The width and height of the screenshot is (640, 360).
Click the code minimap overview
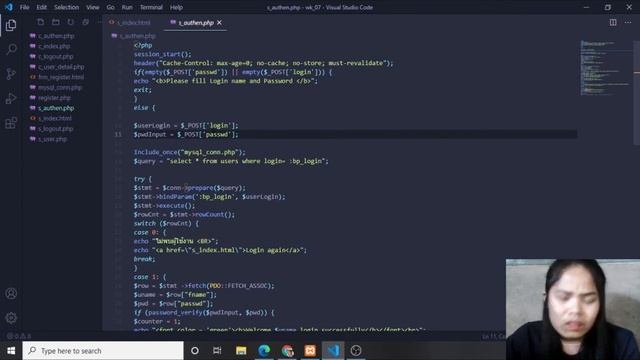tap(606, 68)
